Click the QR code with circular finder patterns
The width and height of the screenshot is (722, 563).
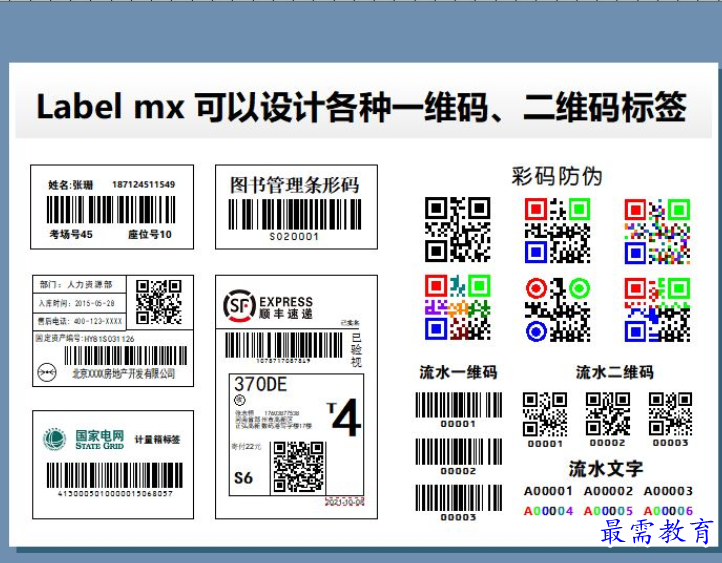[x=558, y=309]
